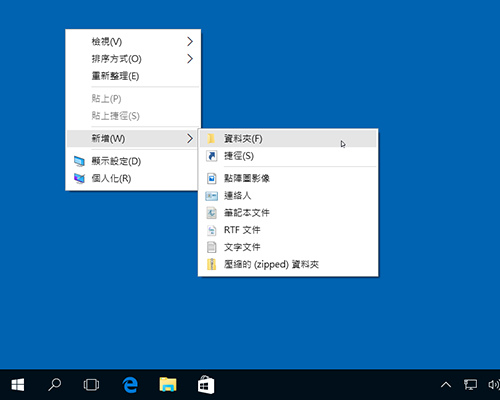The height and width of the screenshot is (400, 500).
Task: Click the shortcut icon beside 捷徑(S)
Action: 211,156
